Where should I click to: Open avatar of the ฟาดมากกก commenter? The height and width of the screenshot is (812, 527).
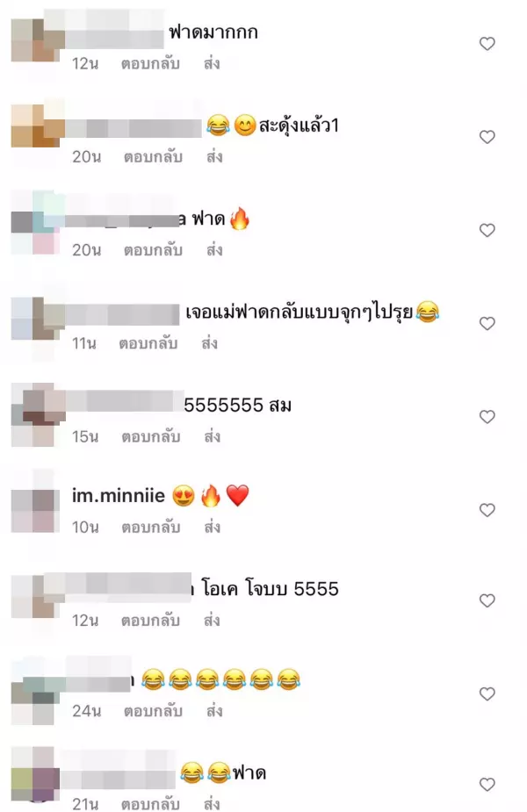point(32,41)
